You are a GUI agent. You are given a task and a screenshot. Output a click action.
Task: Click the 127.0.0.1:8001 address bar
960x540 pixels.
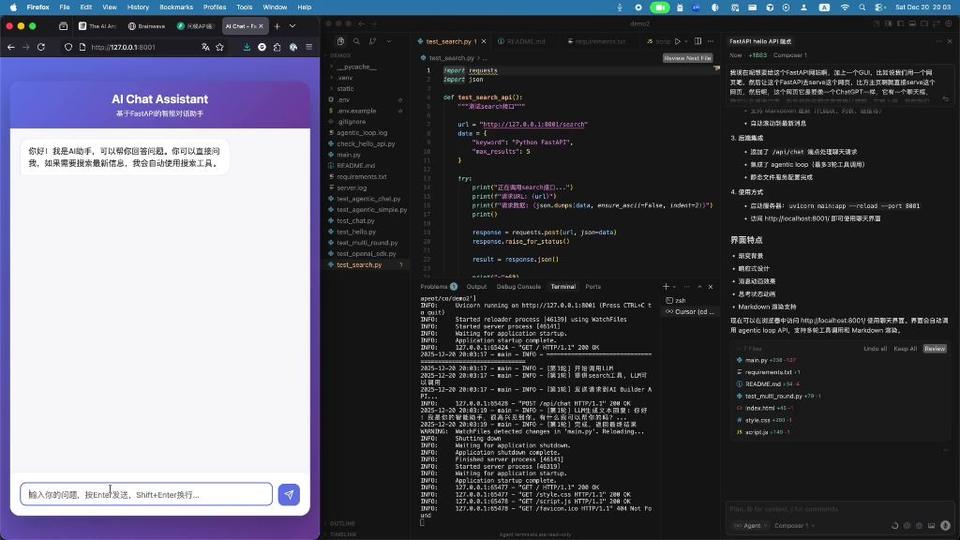[x=123, y=47]
